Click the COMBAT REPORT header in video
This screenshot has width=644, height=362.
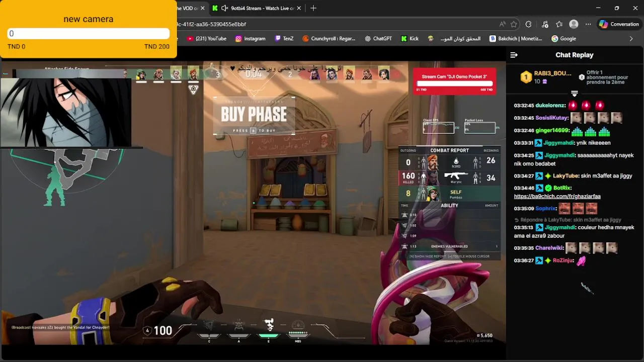449,150
